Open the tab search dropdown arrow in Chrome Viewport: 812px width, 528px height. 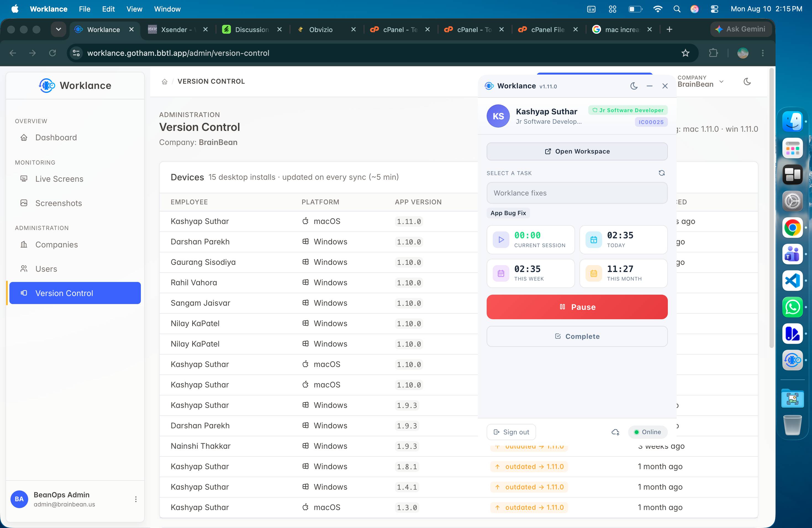coord(58,29)
